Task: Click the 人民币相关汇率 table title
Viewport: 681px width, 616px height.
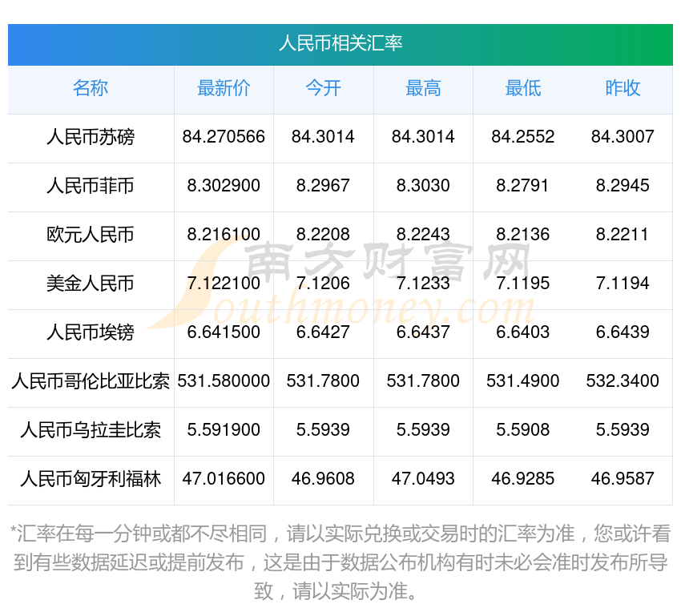Action: (340, 43)
